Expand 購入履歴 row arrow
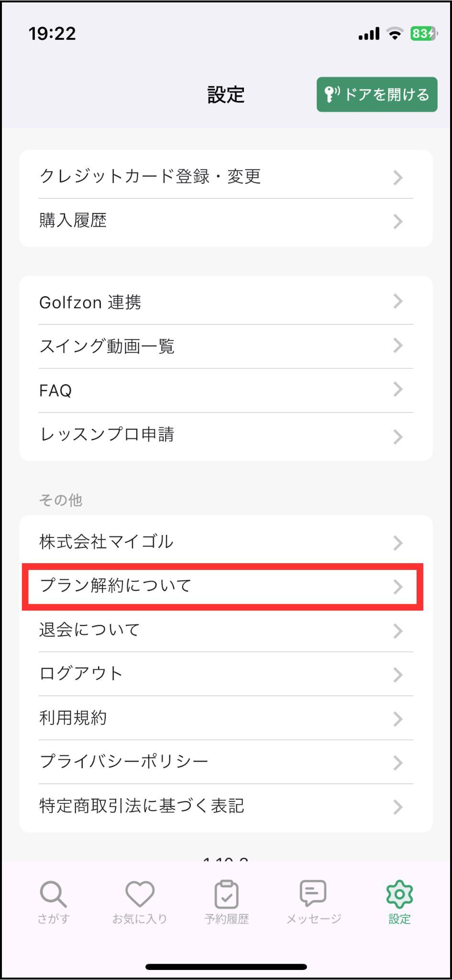This screenshot has height=980, width=452. [x=397, y=222]
